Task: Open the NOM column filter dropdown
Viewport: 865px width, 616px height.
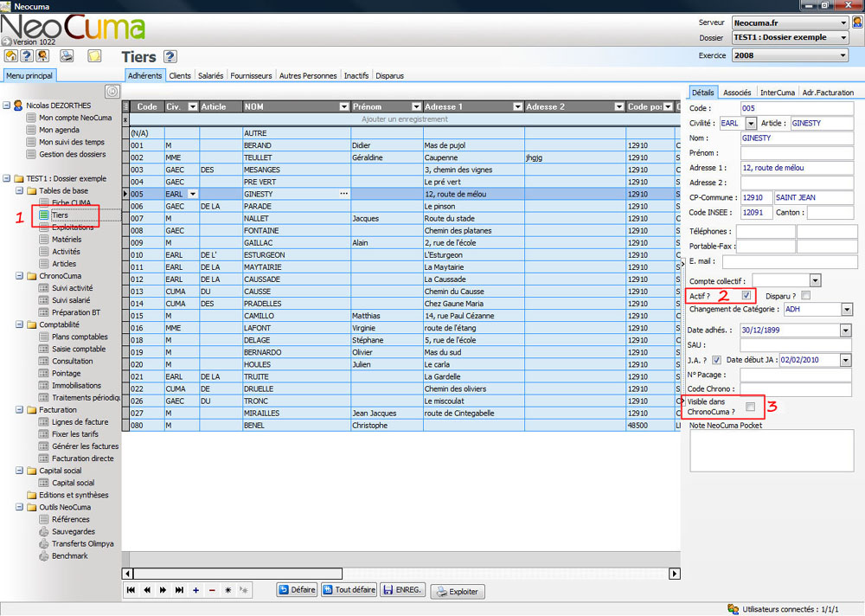Action: click(x=344, y=106)
